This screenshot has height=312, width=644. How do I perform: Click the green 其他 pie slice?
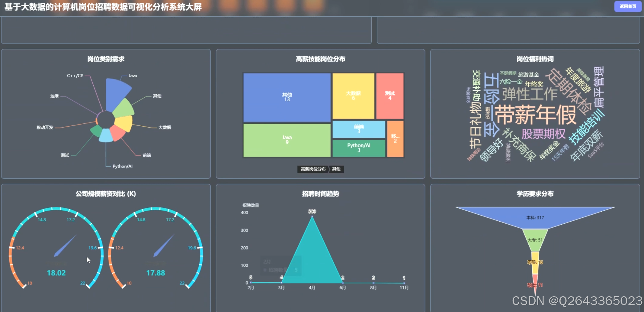(x=124, y=109)
